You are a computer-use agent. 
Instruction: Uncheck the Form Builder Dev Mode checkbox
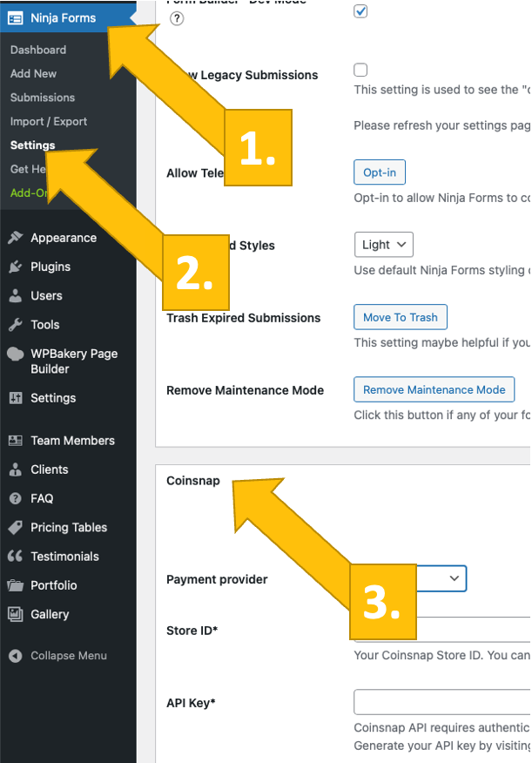coord(360,10)
